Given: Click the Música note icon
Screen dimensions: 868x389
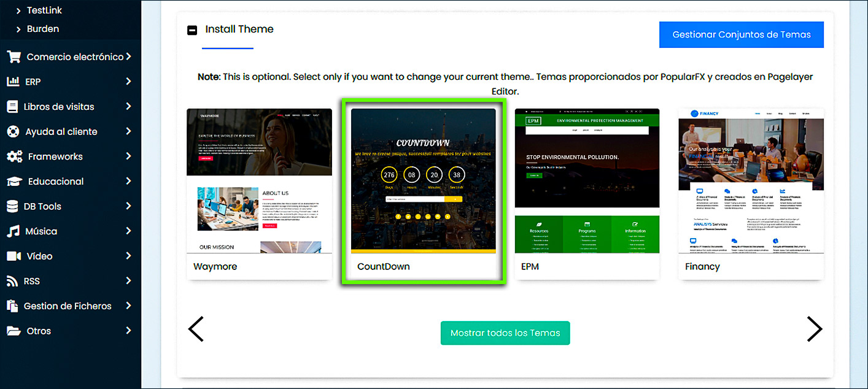Looking at the screenshot, I should pyautogui.click(x=14, y=231).
